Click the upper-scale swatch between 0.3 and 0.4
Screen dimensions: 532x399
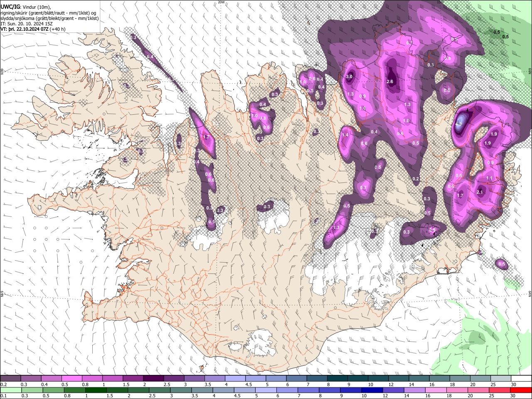[x=31, y=379]
